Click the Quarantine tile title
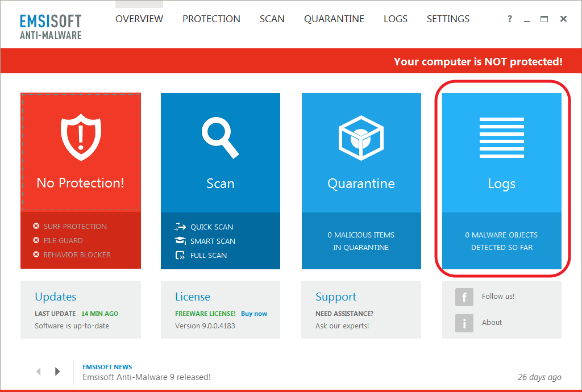Screen dimensions: 582x392 (x=361, y=184)
